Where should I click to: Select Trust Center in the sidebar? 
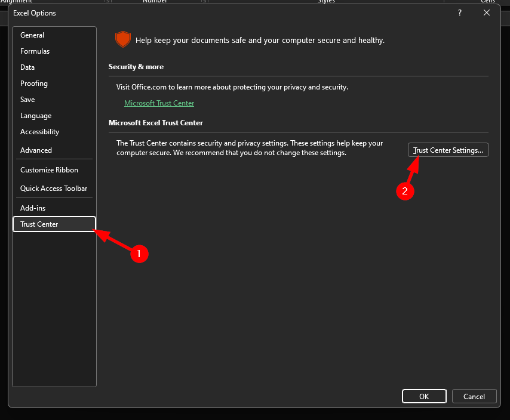coord(39,224)
